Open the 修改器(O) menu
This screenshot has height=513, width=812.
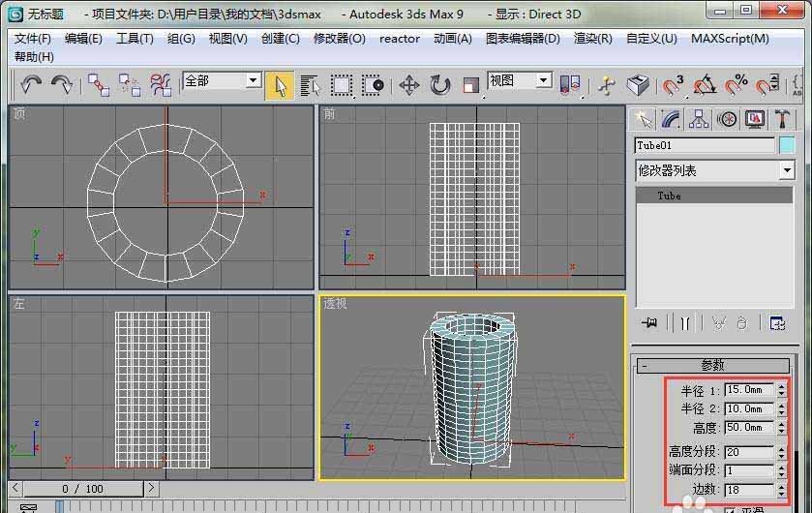coord(339,39)
